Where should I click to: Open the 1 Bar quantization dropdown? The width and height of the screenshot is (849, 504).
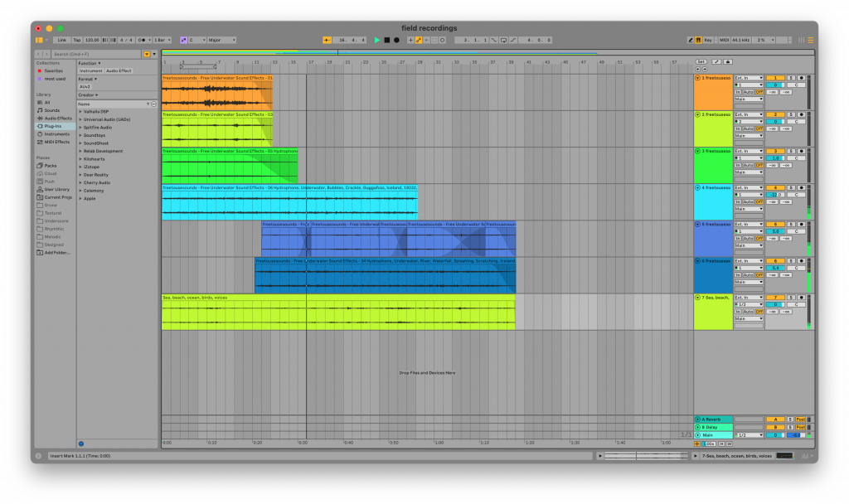click(x=162, y=40)
